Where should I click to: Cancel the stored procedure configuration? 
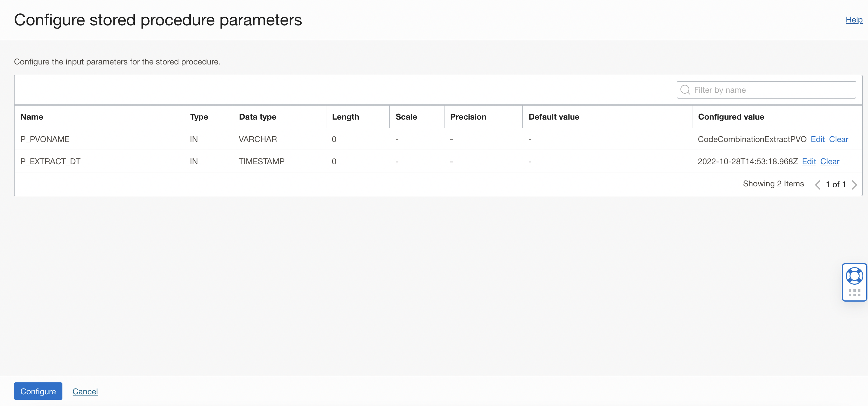tap(85, 391)
